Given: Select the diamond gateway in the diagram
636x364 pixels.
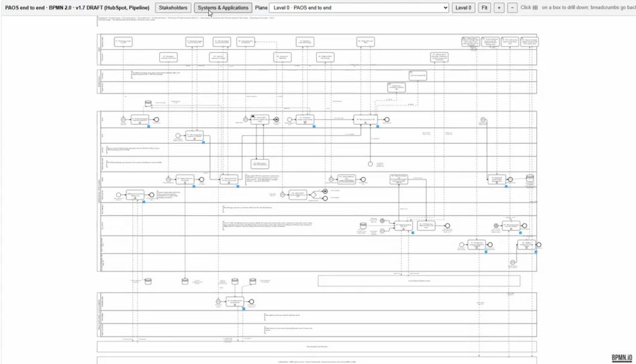Looking at the screenshot, I should 314,195.
